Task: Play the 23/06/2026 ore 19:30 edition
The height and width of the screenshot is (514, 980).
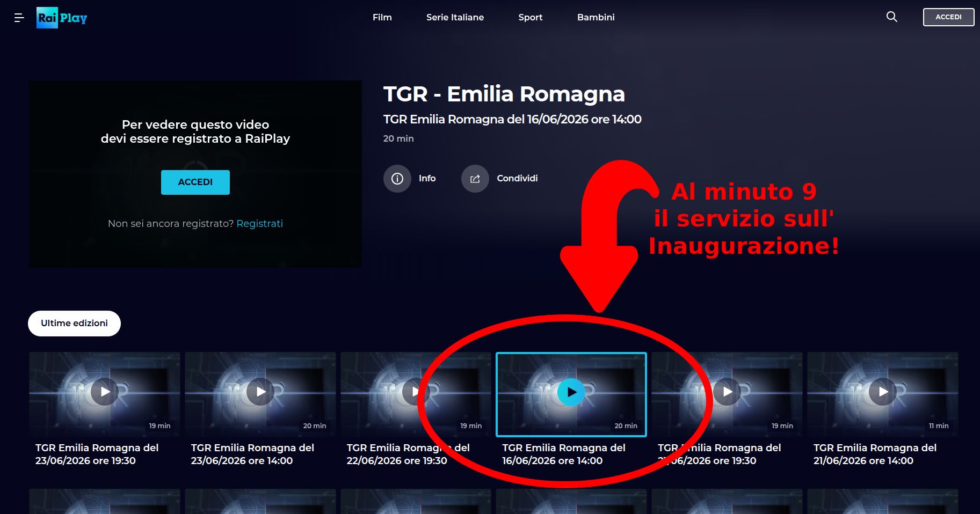Action: pos(105,392)
